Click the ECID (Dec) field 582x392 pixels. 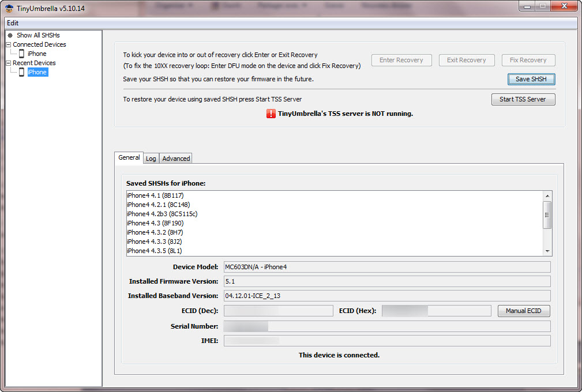pyautogui.click(x=279, y=311)
